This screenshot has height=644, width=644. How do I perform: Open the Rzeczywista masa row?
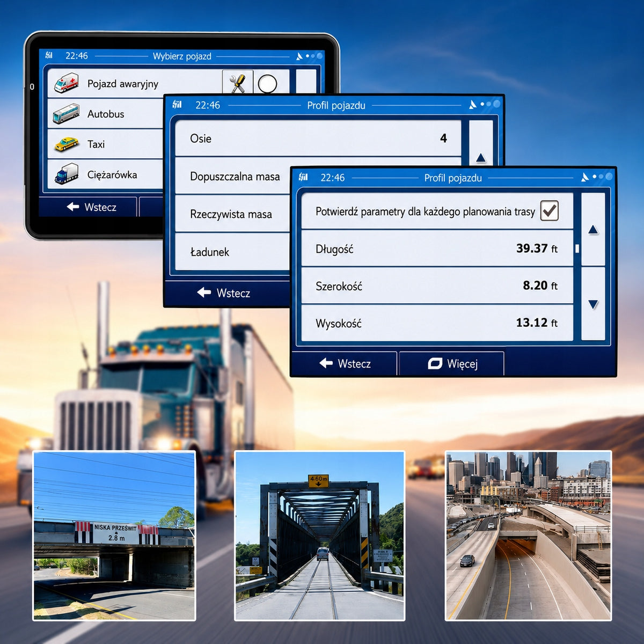tap(233, 214)
